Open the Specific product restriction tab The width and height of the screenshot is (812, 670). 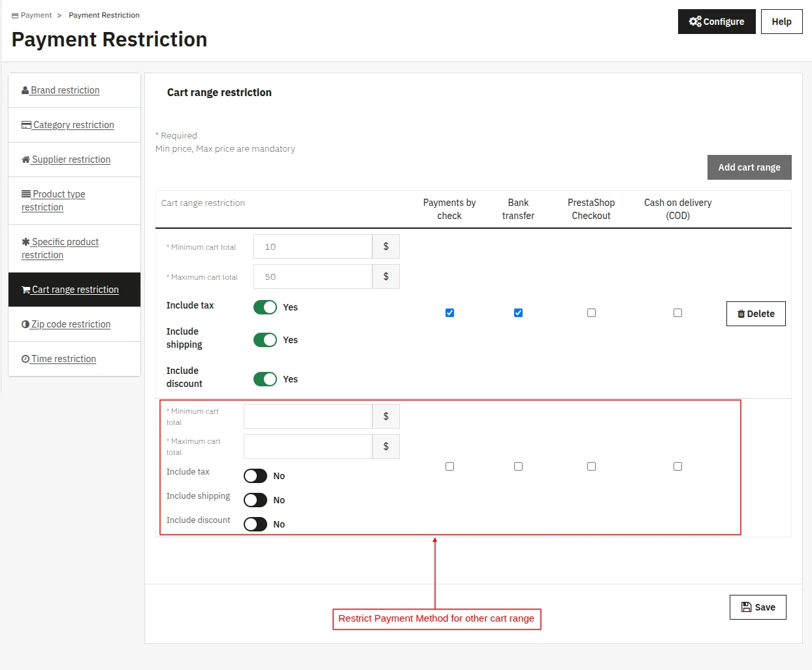[74, 248]
